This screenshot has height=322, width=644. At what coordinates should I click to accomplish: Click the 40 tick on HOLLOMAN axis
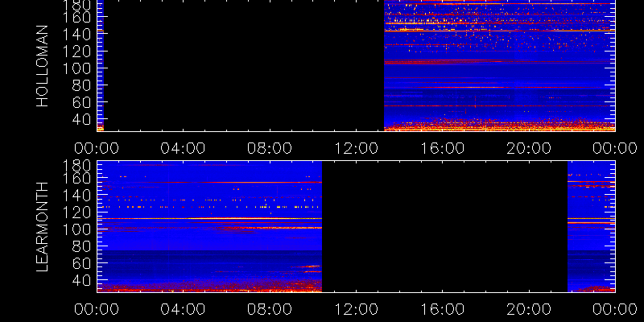(81, 119)
